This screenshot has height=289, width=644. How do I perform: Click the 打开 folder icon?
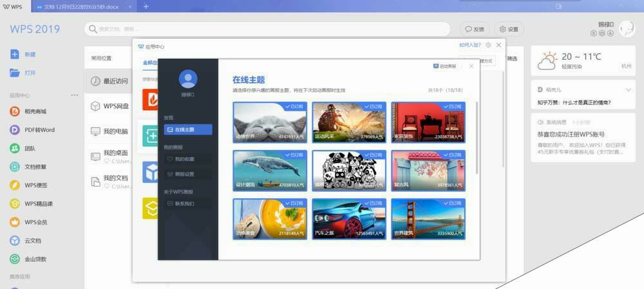click(15, 73)
